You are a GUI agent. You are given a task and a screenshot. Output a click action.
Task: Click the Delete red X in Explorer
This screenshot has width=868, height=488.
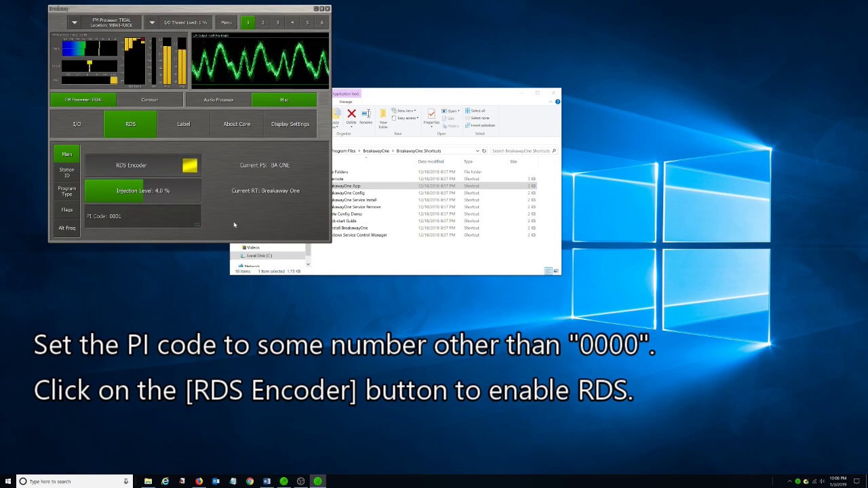coord(351,115)
